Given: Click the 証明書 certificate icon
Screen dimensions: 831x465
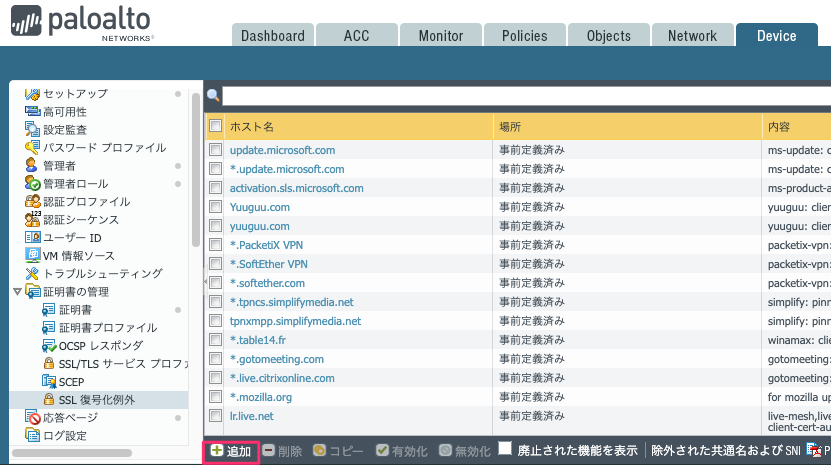Looking at the screenshot, I should point(48,309).
